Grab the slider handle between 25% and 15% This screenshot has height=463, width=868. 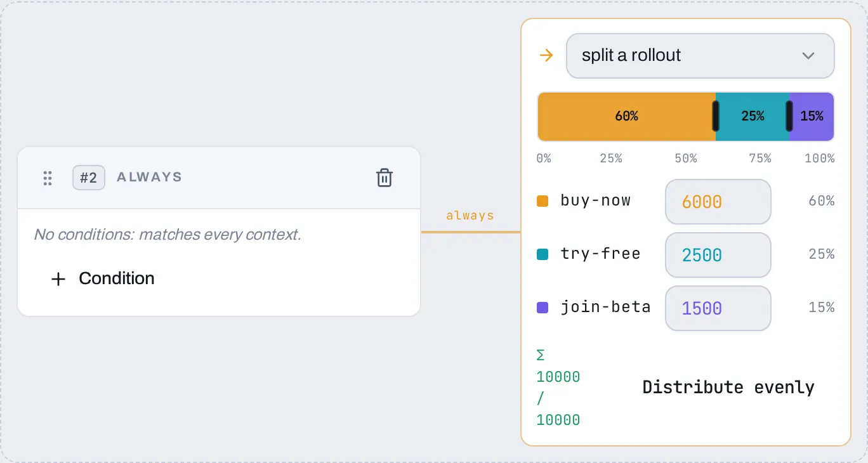[x=789, y=116]
